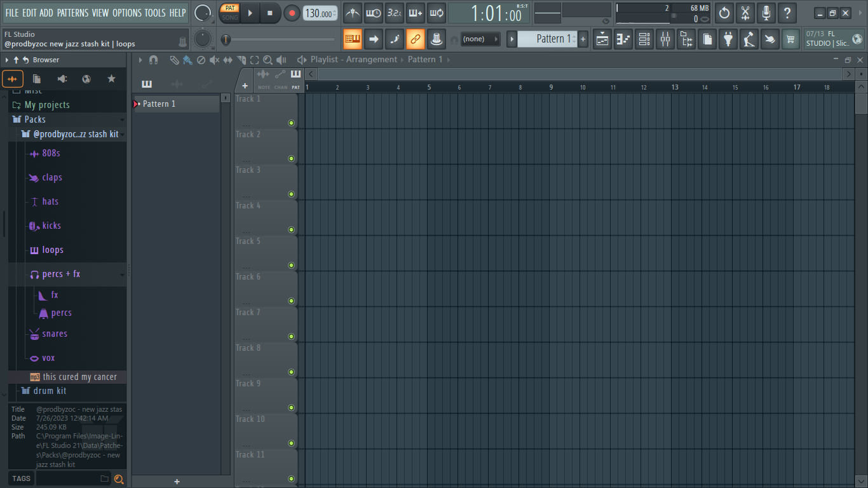The image size is (868, 488).
Task: Mute Track 8 with its green light
Action: coord(291,372)
